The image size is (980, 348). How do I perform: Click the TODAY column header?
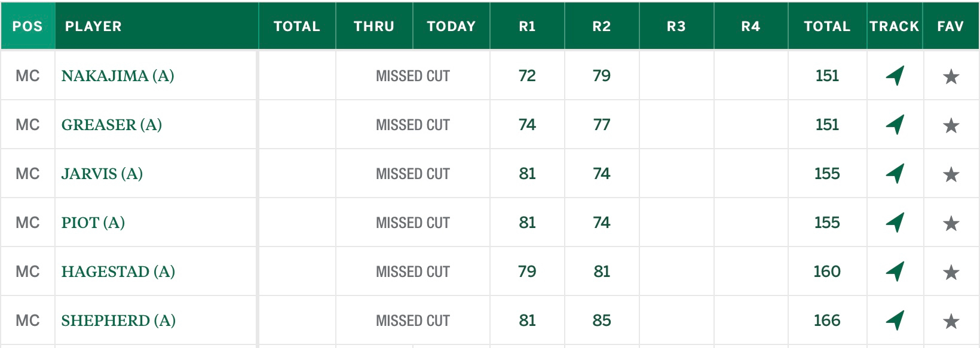point(451,26)
